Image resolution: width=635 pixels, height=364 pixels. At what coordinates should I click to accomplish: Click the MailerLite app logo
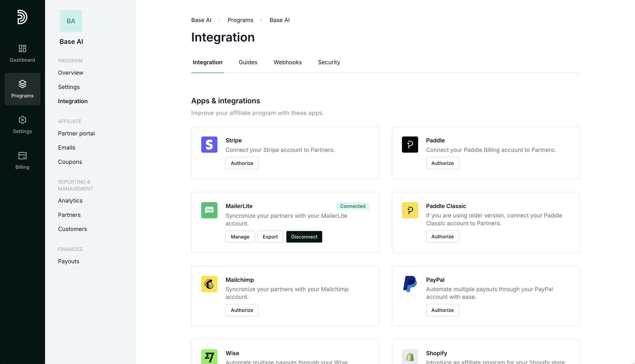(x=209, y=210)
